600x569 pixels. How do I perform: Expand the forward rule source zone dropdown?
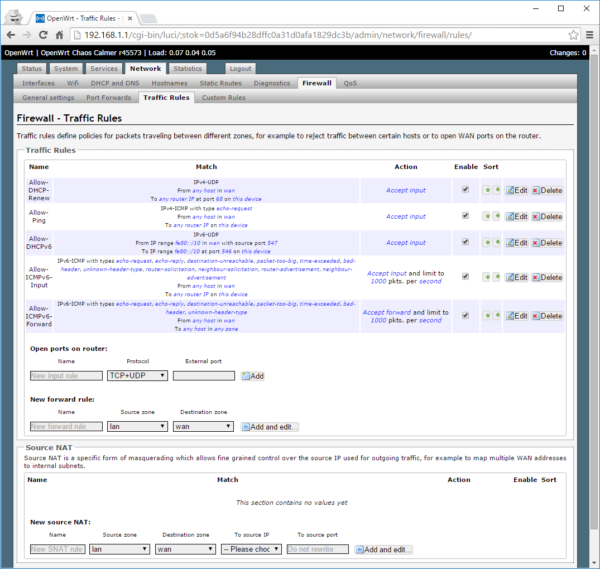pos(137,427)
